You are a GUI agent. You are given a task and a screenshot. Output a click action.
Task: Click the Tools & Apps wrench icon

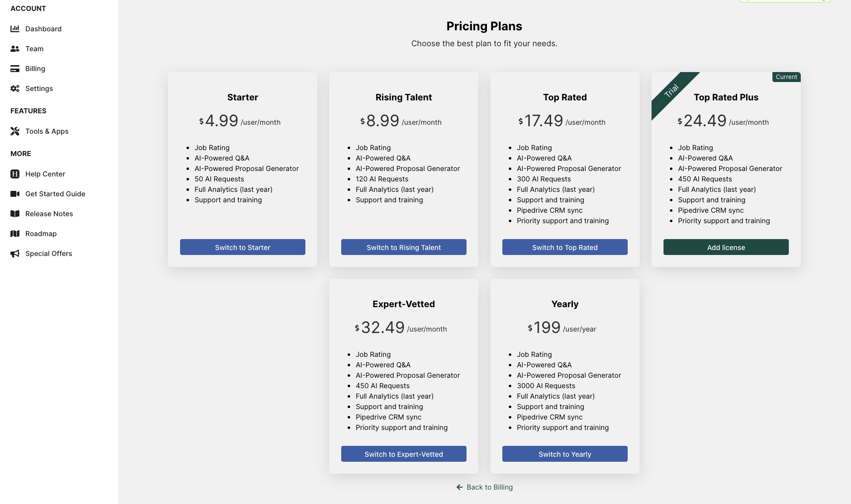pos(15,131)
